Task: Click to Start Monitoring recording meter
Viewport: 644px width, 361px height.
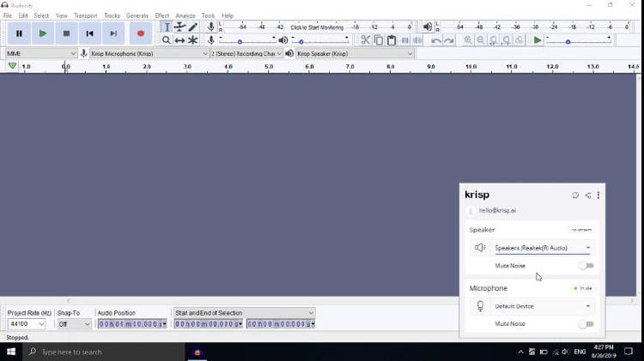Action: [x=316, y=27]
